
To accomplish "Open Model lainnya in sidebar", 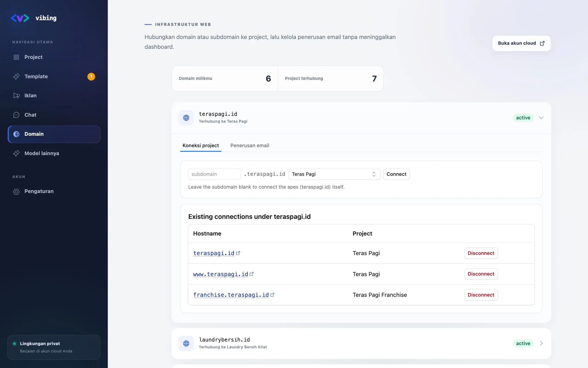I will click(x=54, y=153).
